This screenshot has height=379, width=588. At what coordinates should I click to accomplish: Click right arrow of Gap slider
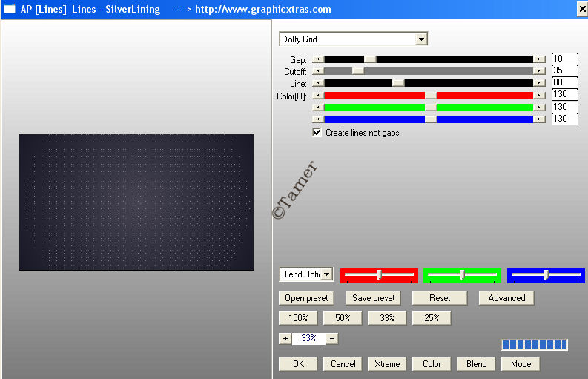(x=539, y=59)
